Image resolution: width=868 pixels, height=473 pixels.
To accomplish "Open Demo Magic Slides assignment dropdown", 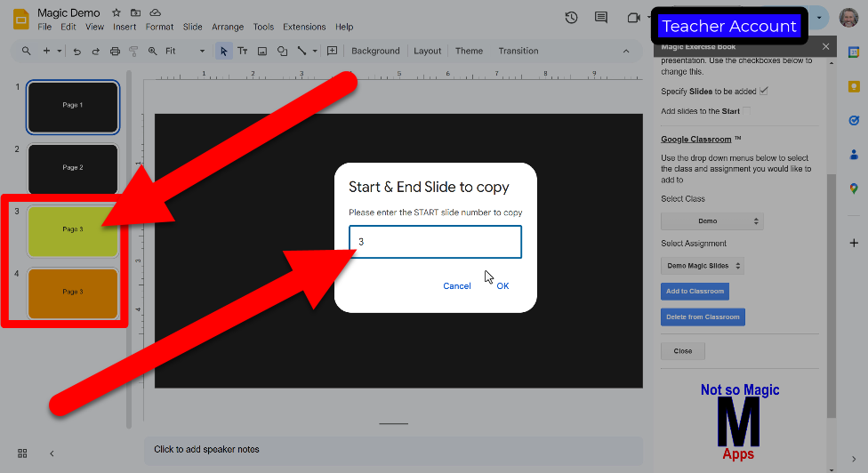I will [702, 266].
